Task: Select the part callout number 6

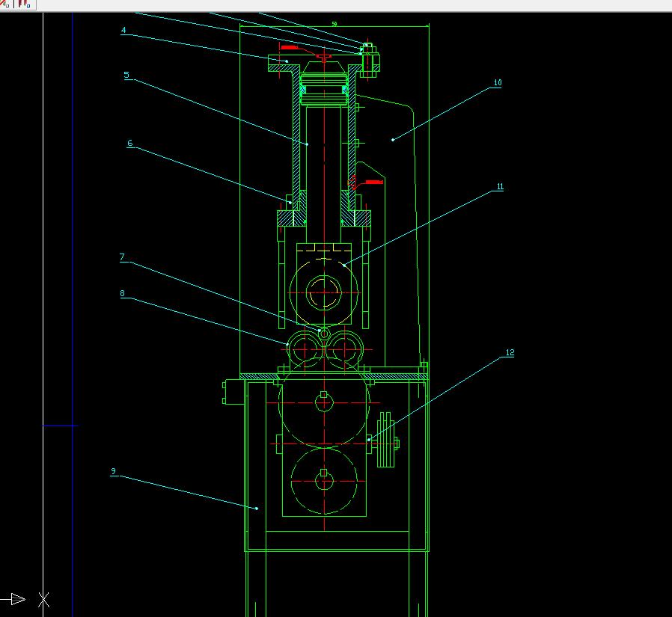Action: (130, 143)
